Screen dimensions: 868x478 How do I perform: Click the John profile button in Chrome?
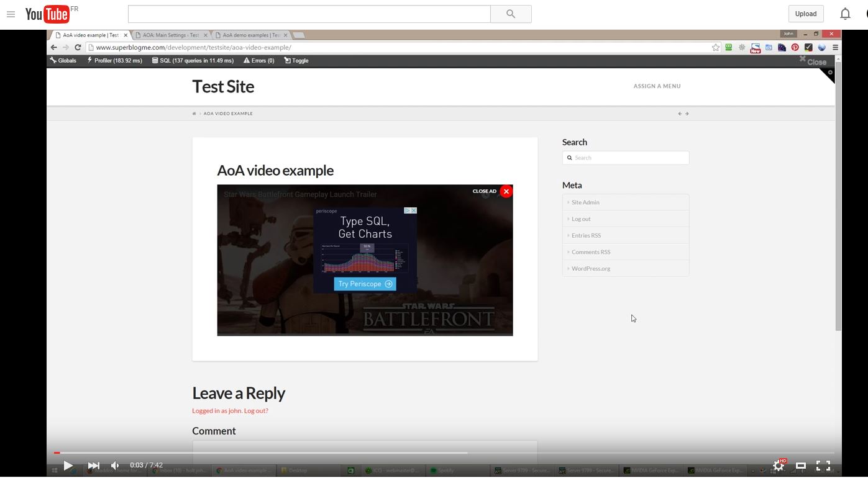pyautogui.click(x=788, y=34)
